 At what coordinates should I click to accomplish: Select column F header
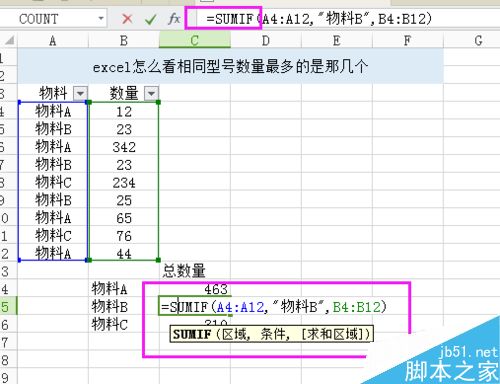pyautogui.click(x=407, y=40)
